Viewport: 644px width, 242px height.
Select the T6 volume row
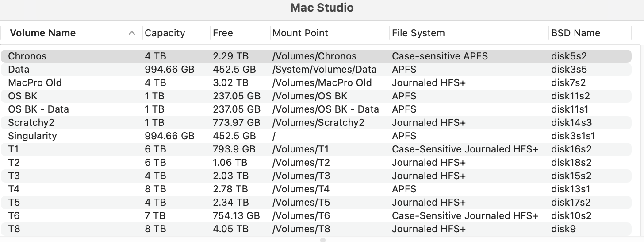(14, 216)
